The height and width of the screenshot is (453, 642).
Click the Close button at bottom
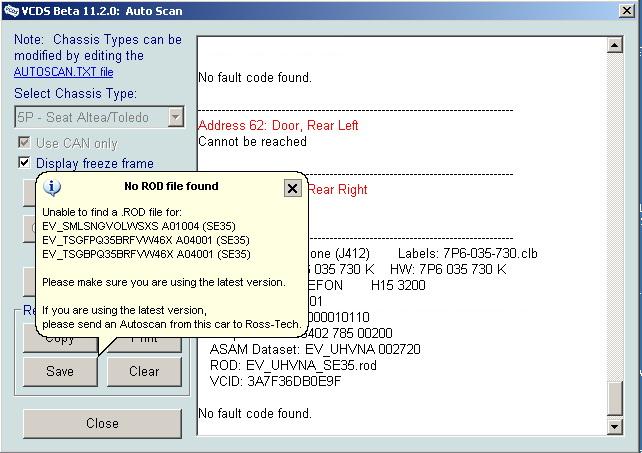coord(102,423)
